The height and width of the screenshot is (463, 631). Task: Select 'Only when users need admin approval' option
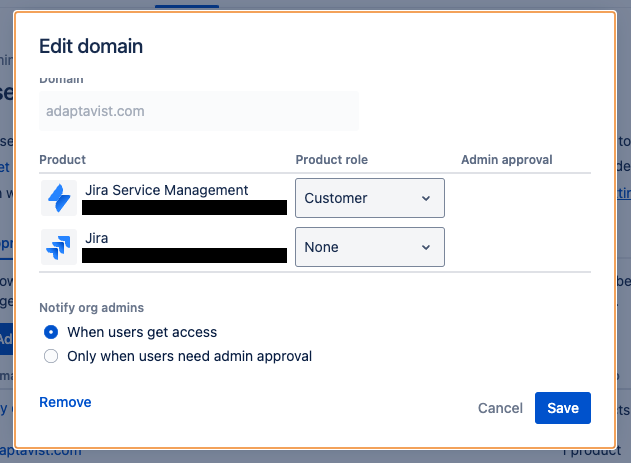coord(51,356)
